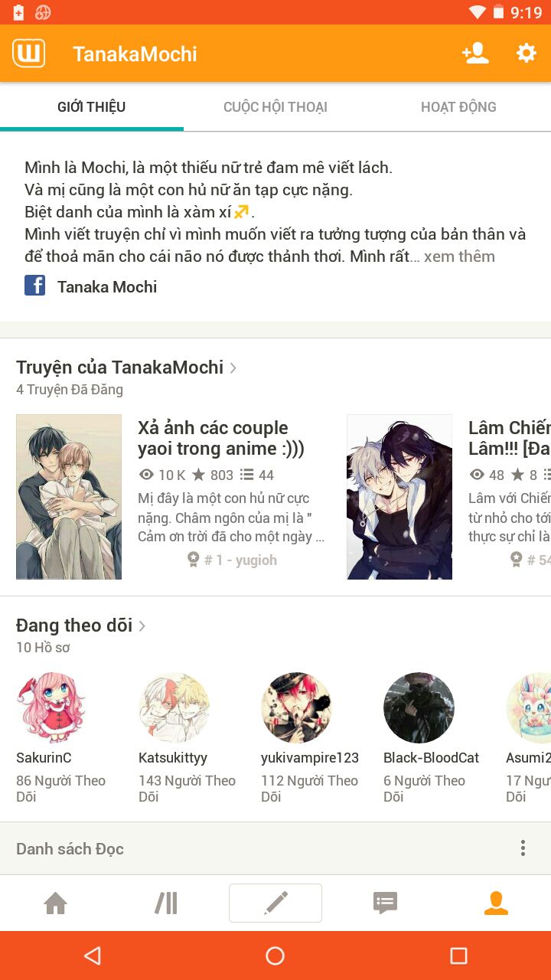
Task: Open Danh sách Đọc overflow menu
Action: (x=523, y=848)
